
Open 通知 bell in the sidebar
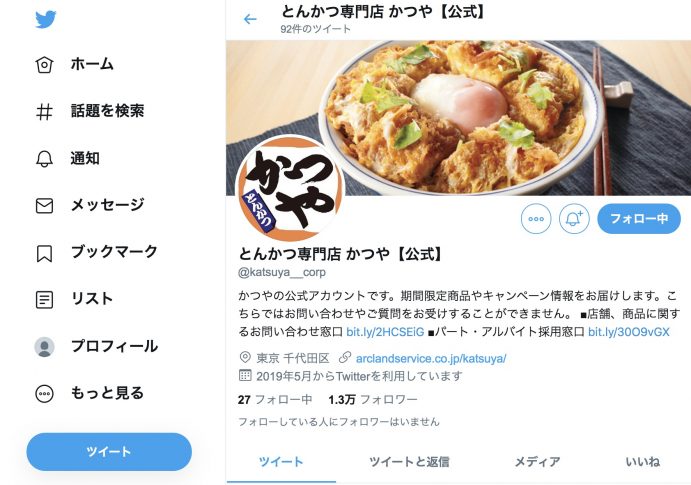coord(44,159)
